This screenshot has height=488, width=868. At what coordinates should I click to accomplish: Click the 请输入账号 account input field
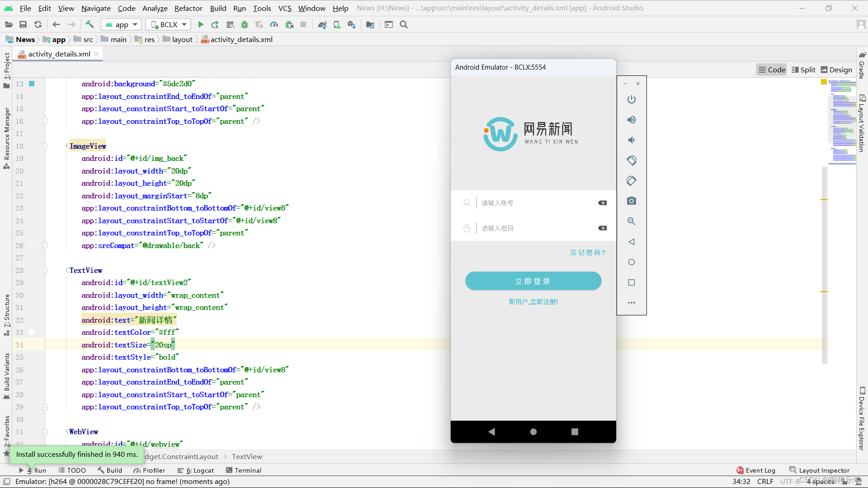pos(520,203)
